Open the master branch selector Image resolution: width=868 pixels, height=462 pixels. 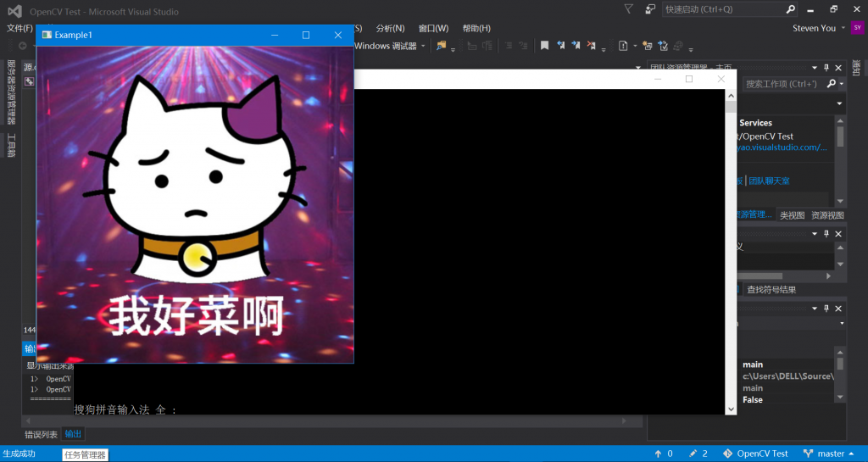828,454
